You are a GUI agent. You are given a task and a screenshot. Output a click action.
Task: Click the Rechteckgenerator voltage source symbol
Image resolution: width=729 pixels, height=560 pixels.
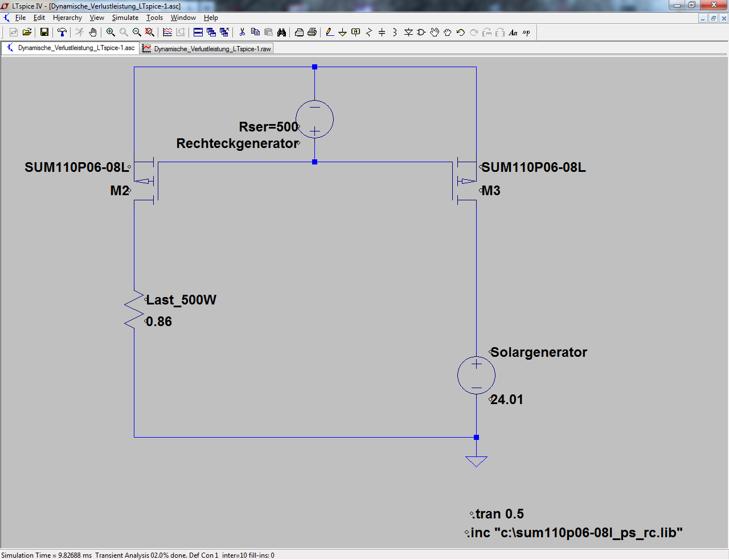click(x=314, y=120)
